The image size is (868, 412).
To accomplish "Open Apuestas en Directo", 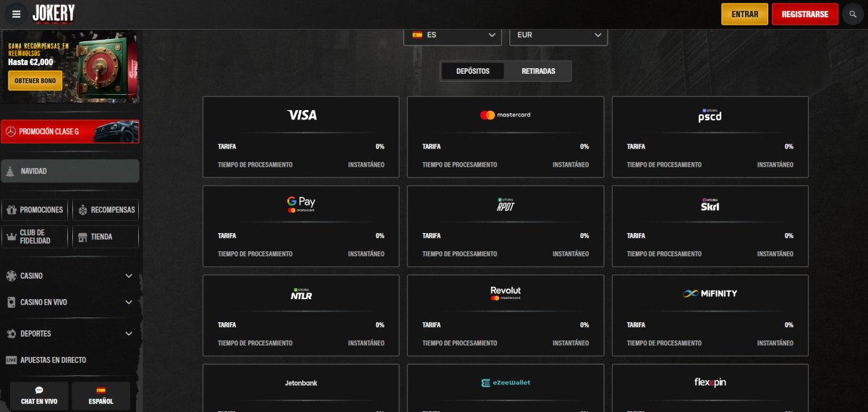I will 54,360.
